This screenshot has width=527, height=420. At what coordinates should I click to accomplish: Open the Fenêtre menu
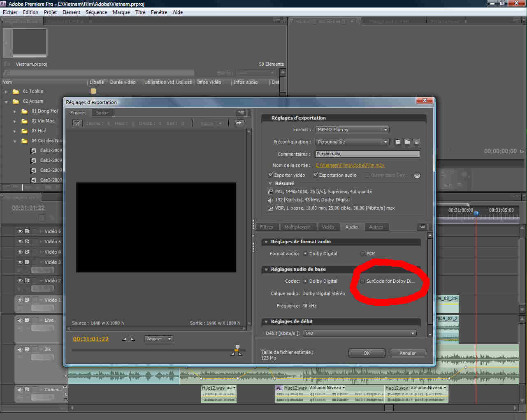[x=159, y=12]
